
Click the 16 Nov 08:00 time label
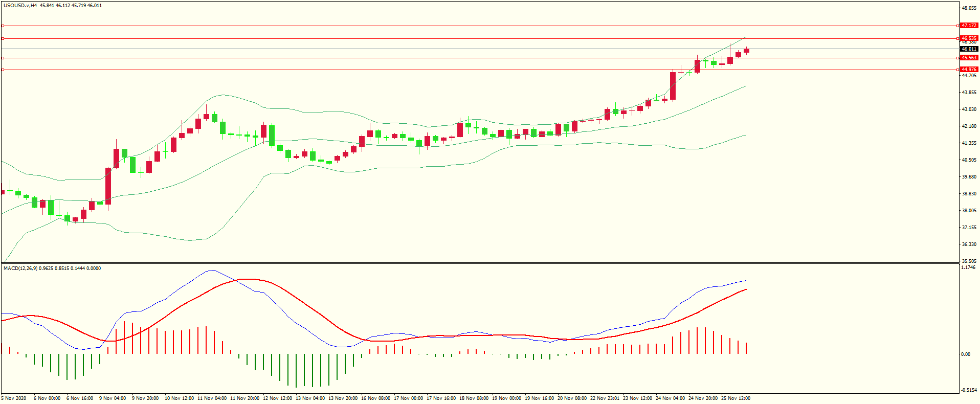point(375,398)
